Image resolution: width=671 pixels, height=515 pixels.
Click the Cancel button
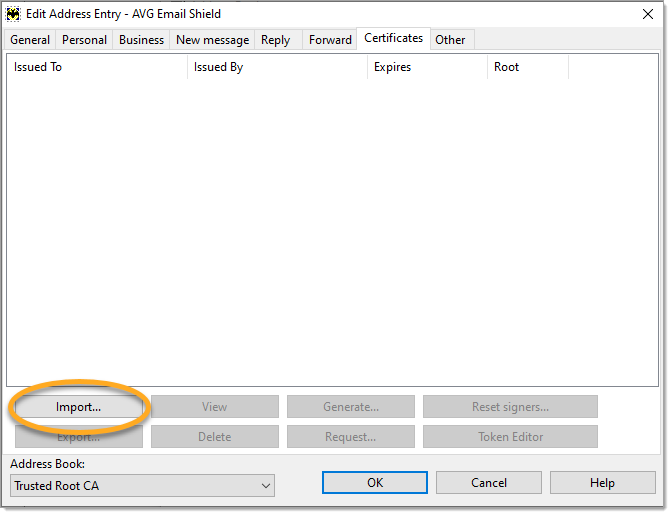489,483
